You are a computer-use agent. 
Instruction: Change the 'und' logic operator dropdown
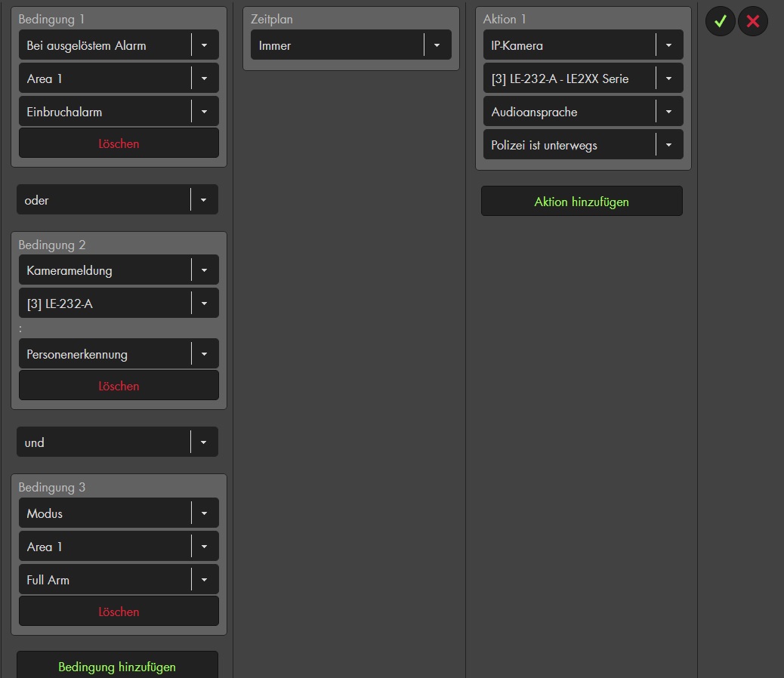[x=117, y=442]
